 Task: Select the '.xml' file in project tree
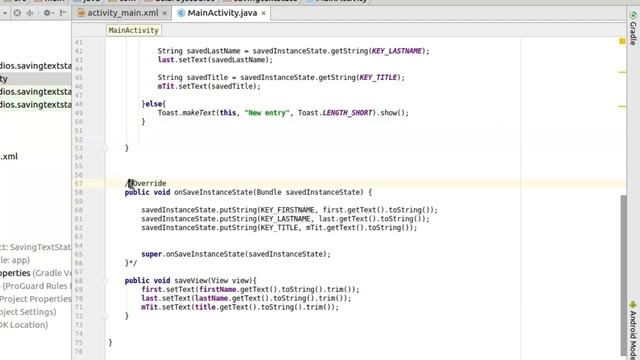pos(9,156)
